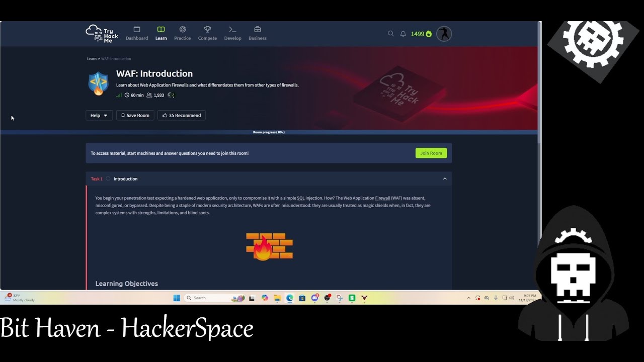
Task: Click the 1499 streak flame counter
Action: (421, 34)
